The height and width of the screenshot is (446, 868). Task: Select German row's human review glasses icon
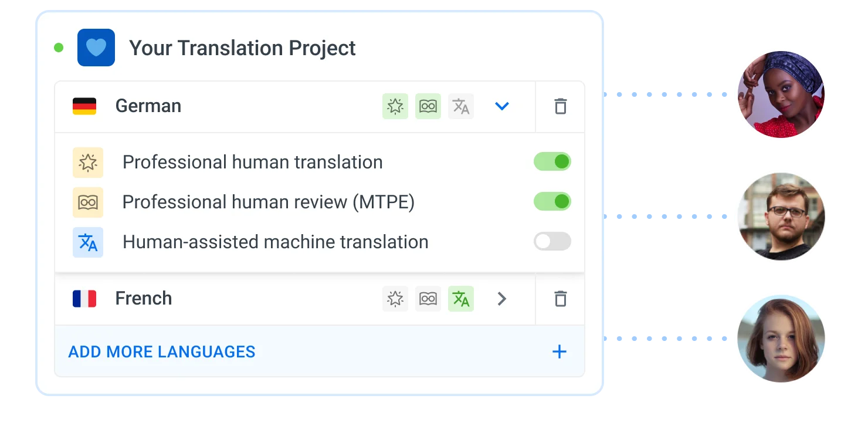click(428, 106)
